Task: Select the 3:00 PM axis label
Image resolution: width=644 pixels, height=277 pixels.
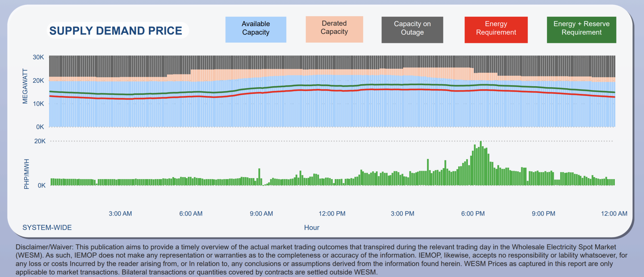Action: (402, 214)
